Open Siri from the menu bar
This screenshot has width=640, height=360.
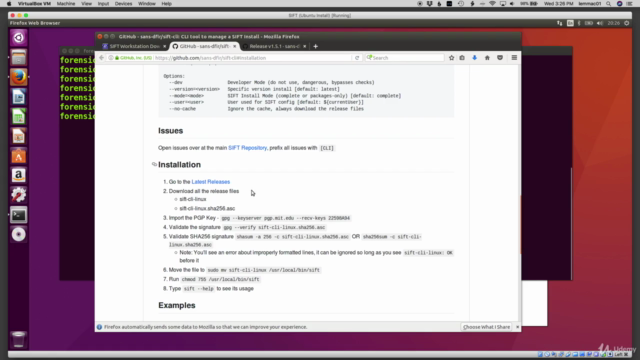[620, 4]
